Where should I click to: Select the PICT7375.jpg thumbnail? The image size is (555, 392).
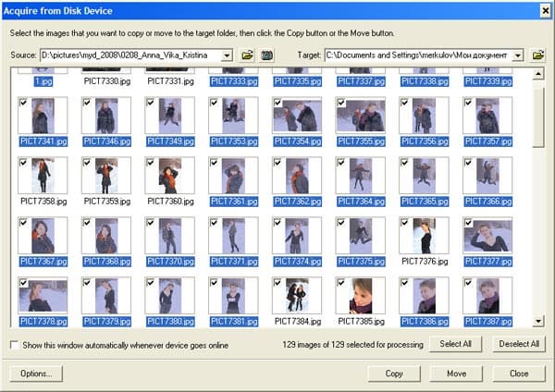(x=361, y=236)
